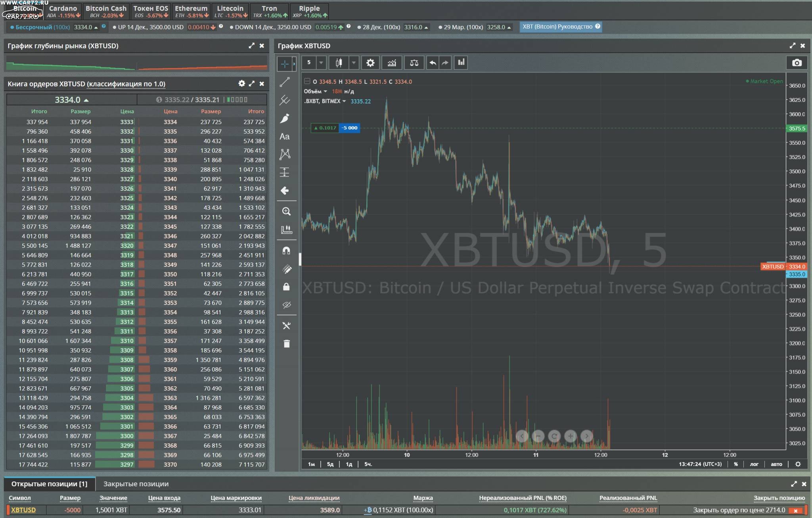812x518 pixels.
Task: Open XBTUSD symbol link in positions
Action: 23,510
